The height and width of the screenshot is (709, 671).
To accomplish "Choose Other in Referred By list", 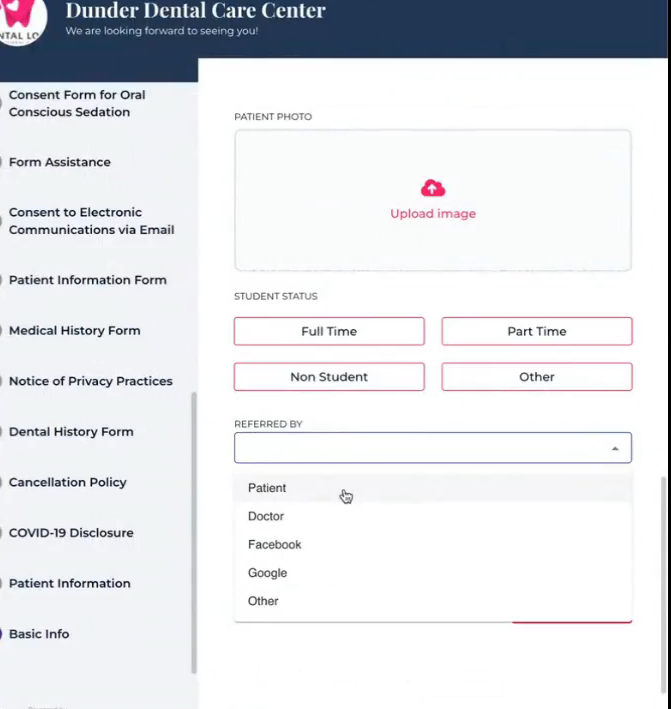I will tap(263, 601).
